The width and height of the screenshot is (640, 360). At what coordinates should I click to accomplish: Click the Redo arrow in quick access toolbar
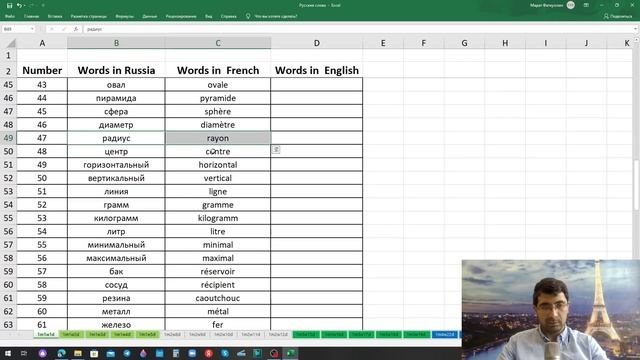(x=31, y=5)
